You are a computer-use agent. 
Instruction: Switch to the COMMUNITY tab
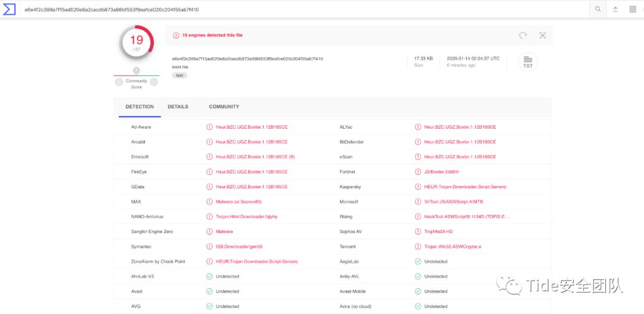[224, 107]
